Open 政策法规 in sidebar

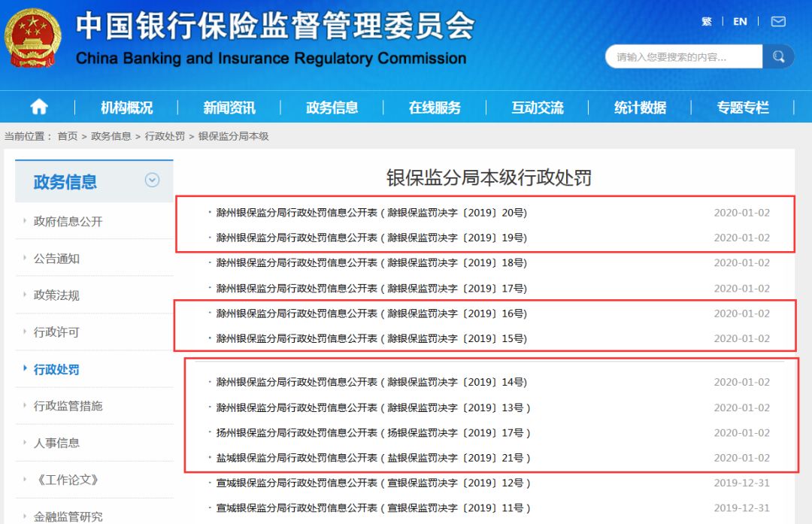pyautogui.click(x=56, y=295)
